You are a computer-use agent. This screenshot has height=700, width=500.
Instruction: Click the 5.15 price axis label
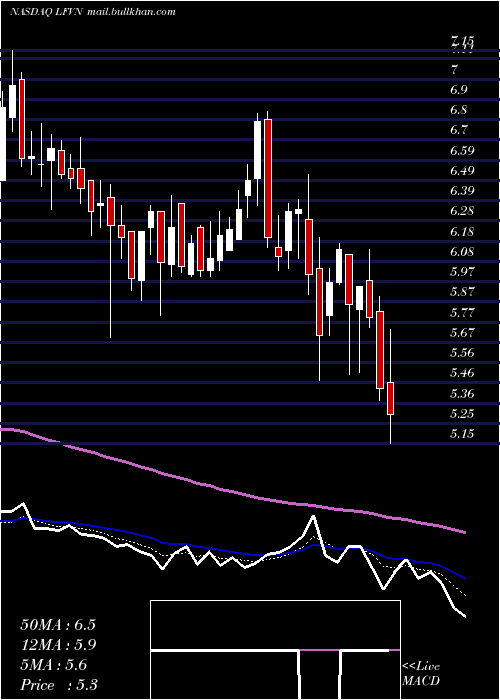point(462,433)
